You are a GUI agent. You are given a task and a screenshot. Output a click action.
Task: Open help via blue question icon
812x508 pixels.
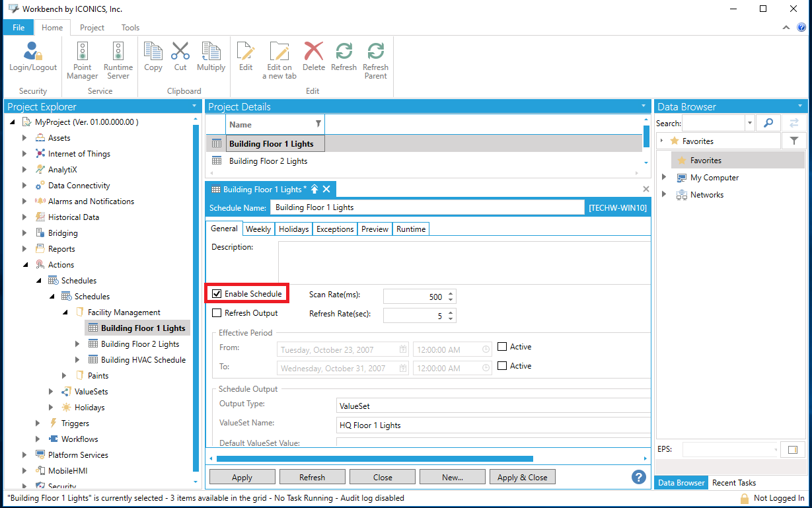[x=638, y=477]
